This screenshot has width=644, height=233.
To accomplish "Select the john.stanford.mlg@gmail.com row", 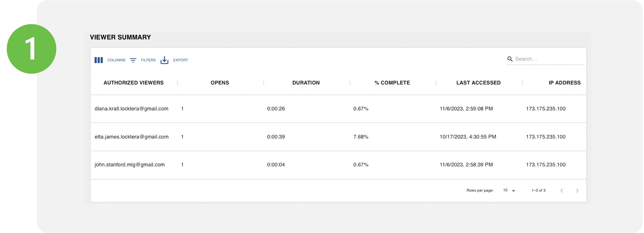I will [x=129, y=165].
